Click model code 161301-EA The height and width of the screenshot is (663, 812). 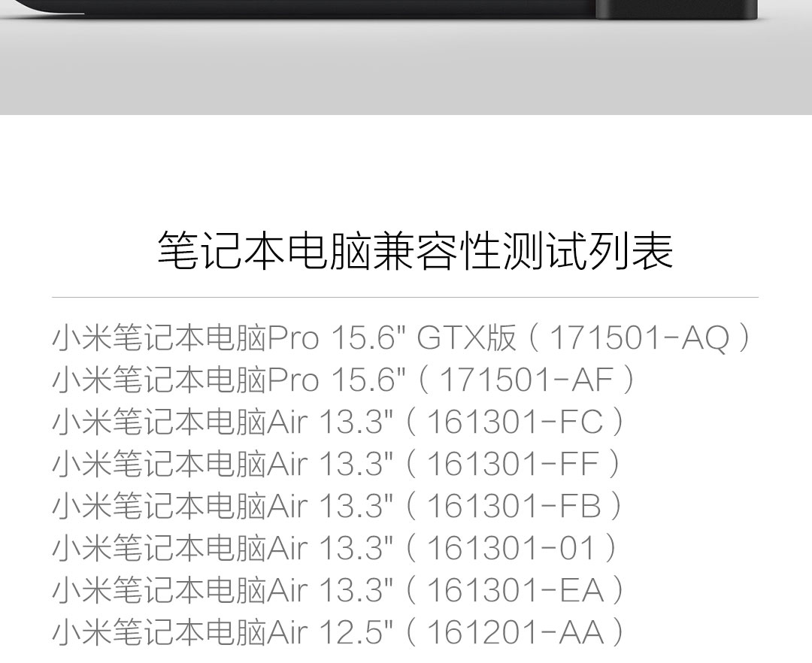515,591
